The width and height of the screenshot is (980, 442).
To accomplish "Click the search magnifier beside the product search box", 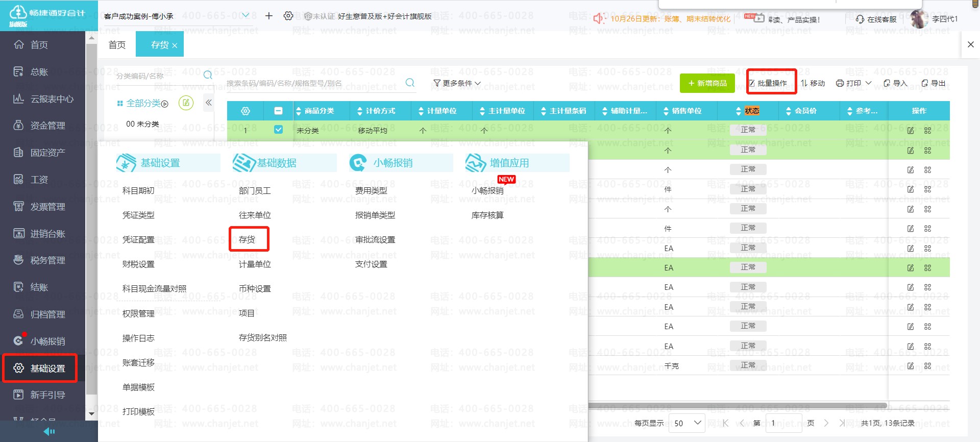I will point(410,83).
